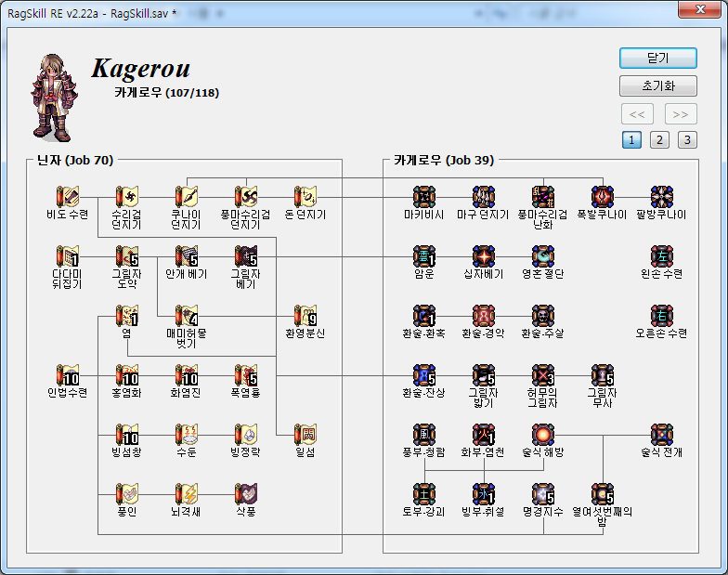Click the 팔방쿠나이 skill icon
Screen dimensions: 728x575
662,196
